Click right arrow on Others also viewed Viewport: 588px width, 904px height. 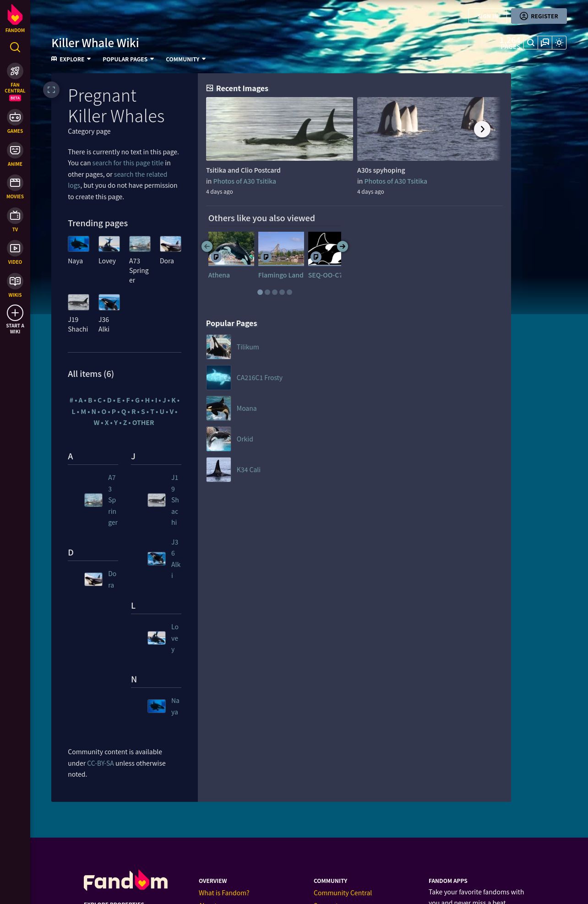coord(343,246)
